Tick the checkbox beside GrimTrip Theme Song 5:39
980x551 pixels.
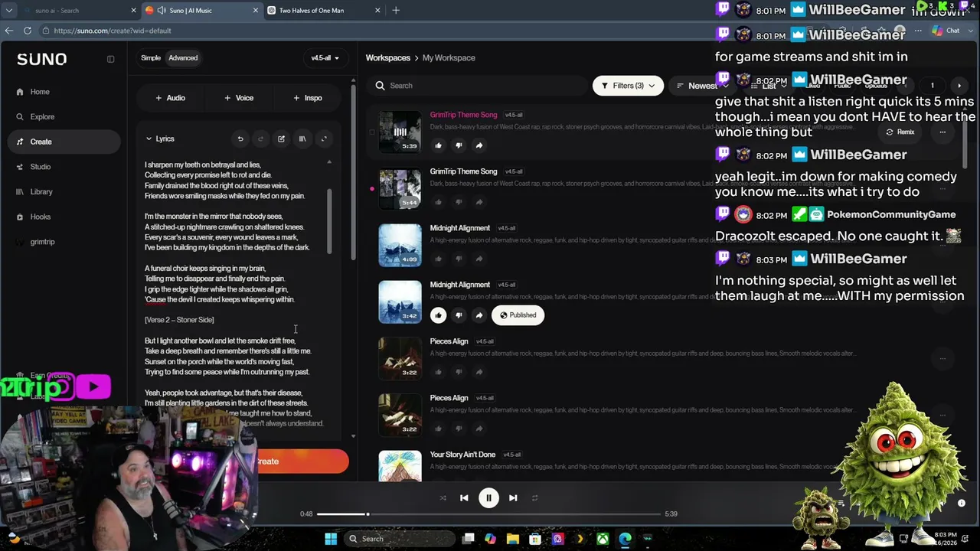click(372, 132)
